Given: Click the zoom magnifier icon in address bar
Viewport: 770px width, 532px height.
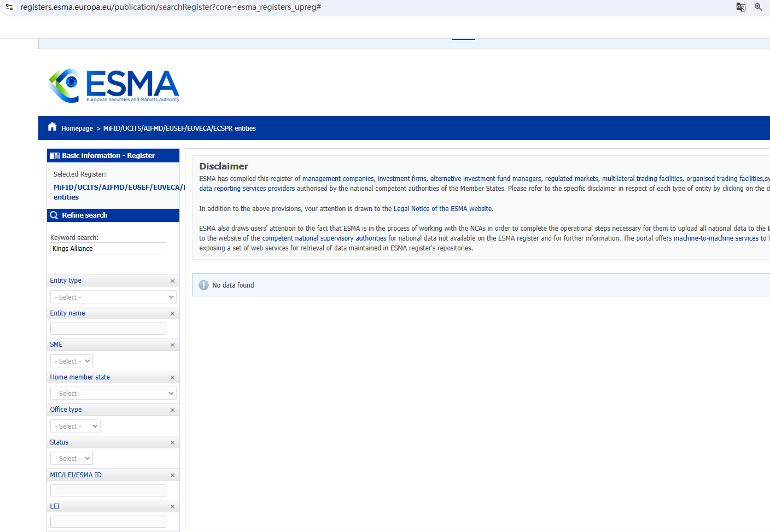Looking at the screenshot, I should coord(759,7).
